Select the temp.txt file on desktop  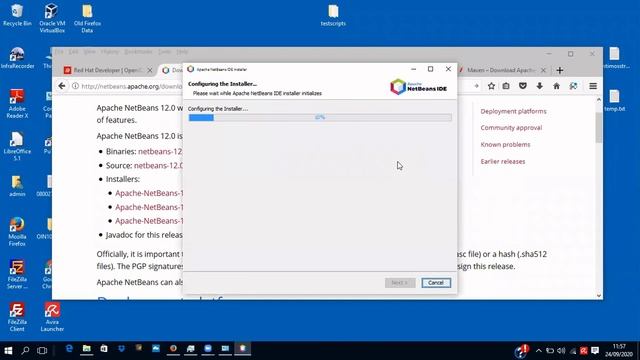(614, 101)
